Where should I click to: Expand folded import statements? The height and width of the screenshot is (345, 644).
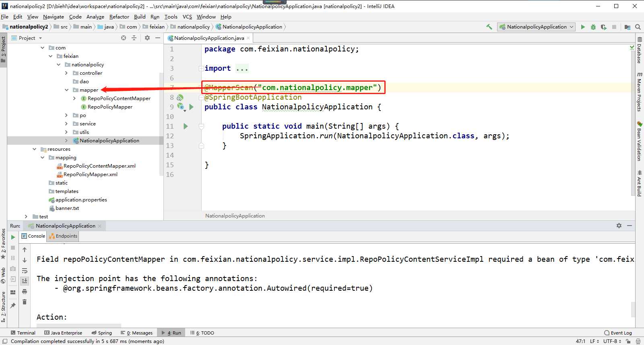(x=201, y=68)
